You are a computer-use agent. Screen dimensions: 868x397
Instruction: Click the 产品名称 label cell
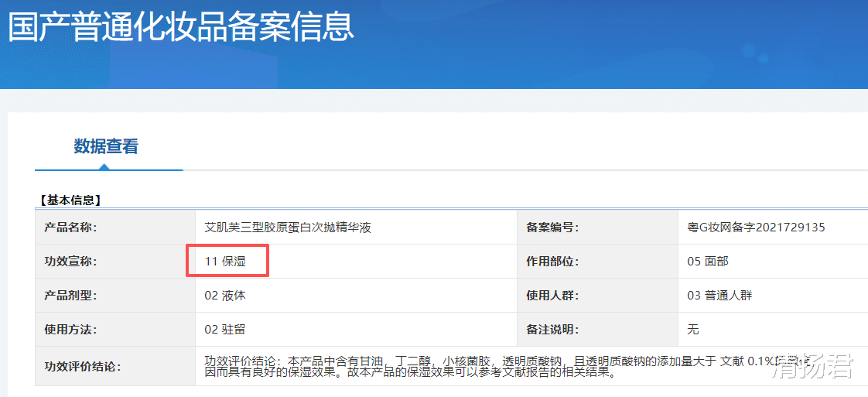point(115,227)
